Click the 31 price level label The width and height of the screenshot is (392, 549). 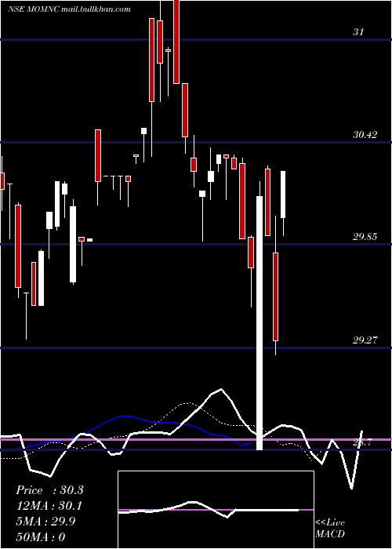pos(358,32)
